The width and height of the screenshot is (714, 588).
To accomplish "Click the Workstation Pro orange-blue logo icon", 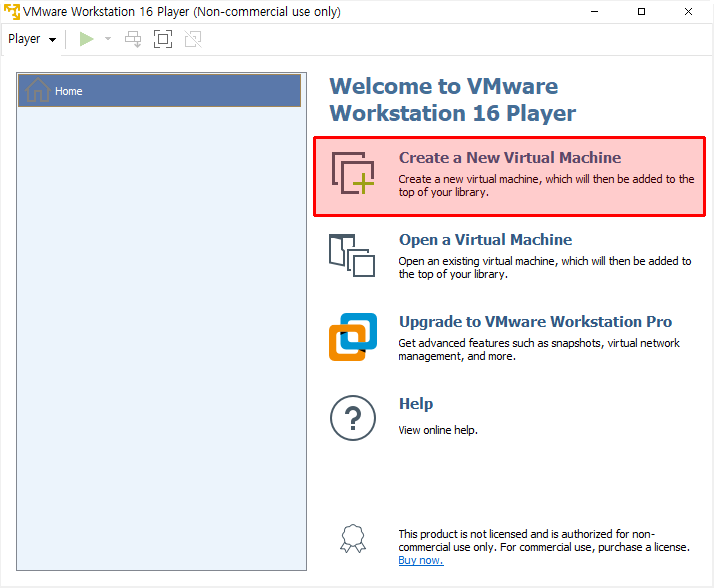I will pos(353,337).
